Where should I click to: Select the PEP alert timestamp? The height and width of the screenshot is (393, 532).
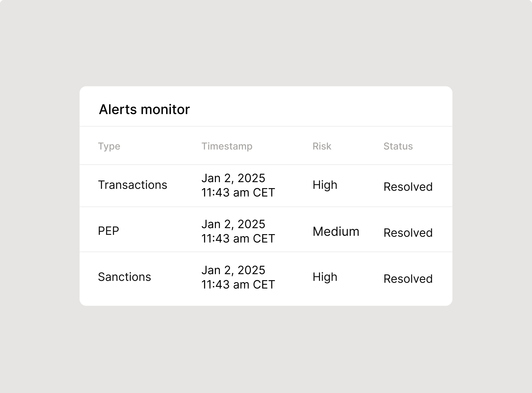[x=238, y=231]
